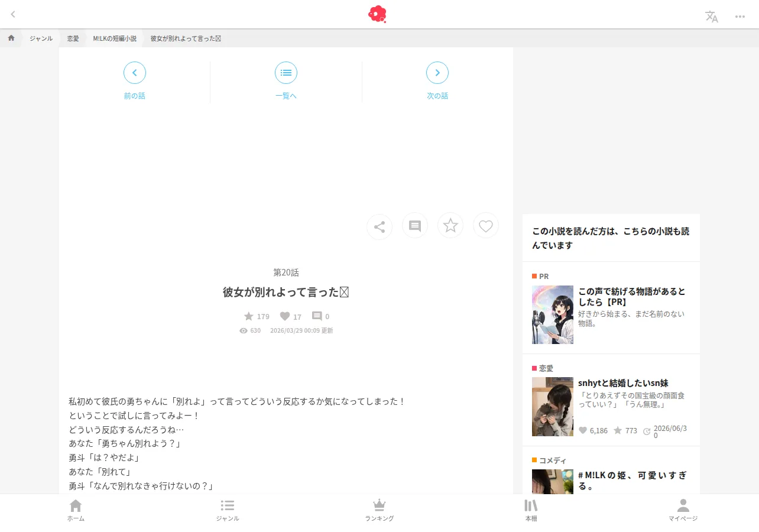Click the home icon in the breadcrumb

point(11,38)
